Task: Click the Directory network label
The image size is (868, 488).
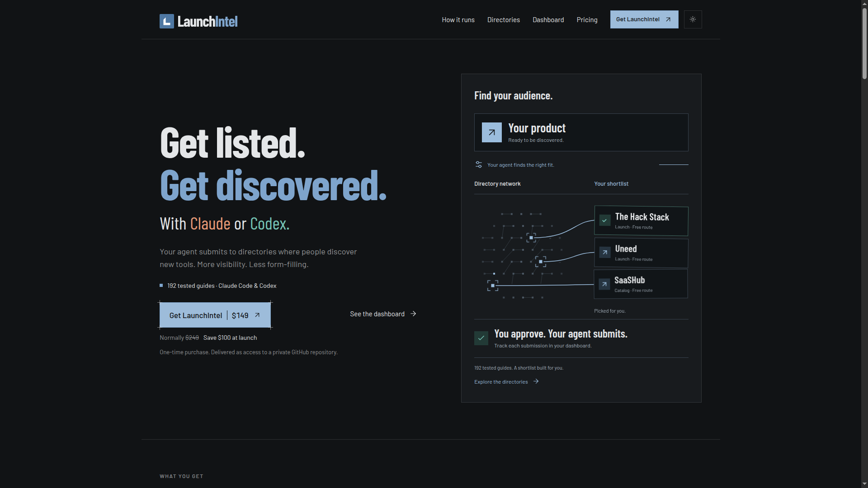Action: pos(497,184)
